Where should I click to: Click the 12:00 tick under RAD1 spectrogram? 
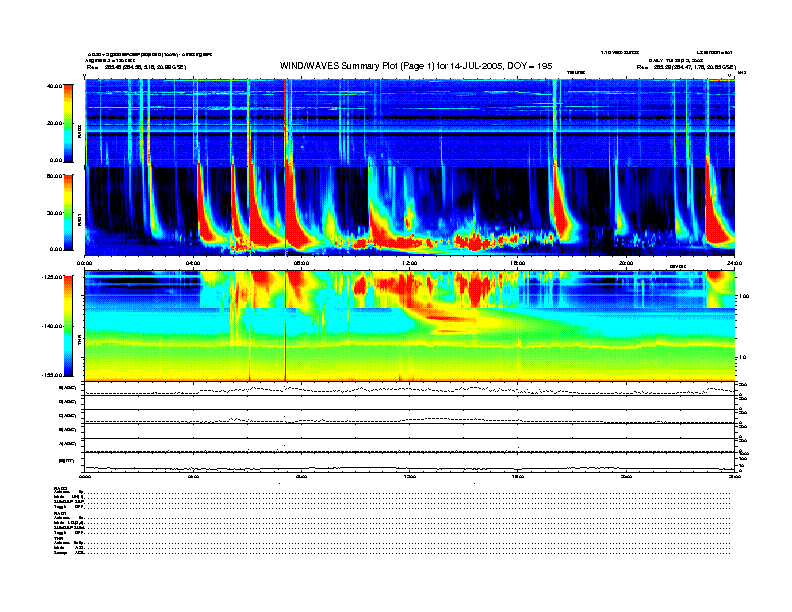tap(410, 263)
